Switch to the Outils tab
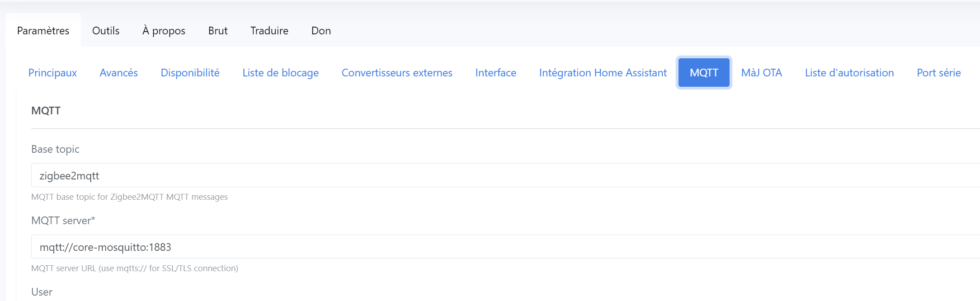Image resolution: width=980 pixels, height=301 pixels. (106, 30)
